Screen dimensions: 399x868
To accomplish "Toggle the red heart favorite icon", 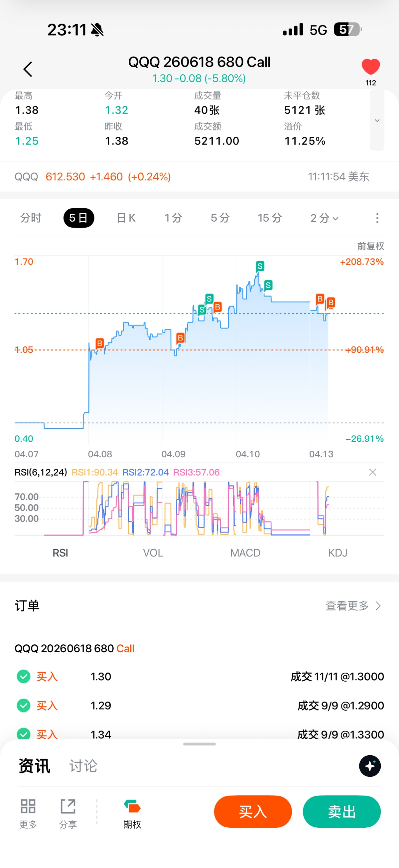I will tap(370, 67).
